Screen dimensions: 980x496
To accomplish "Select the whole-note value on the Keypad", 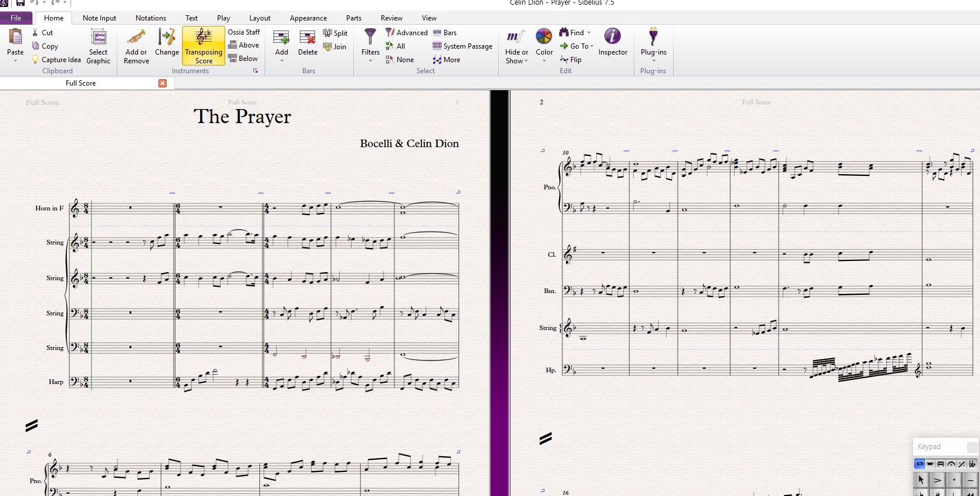I will click(x=920, y=464).
